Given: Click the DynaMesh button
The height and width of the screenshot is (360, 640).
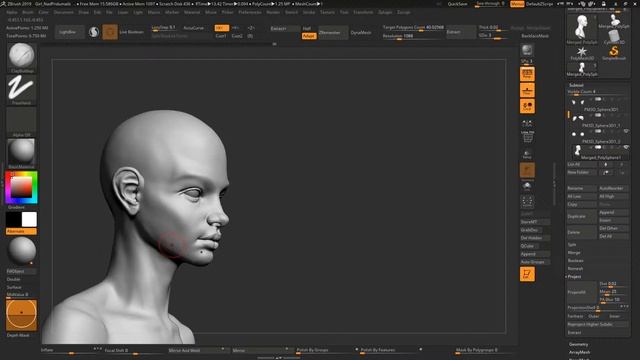Looking at the screenshot, I should (361, 32).
